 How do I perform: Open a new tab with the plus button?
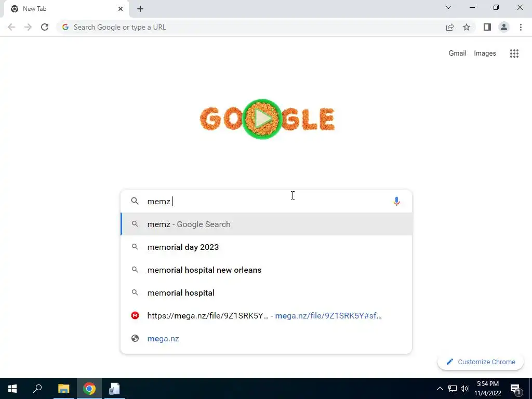[140, 9]
